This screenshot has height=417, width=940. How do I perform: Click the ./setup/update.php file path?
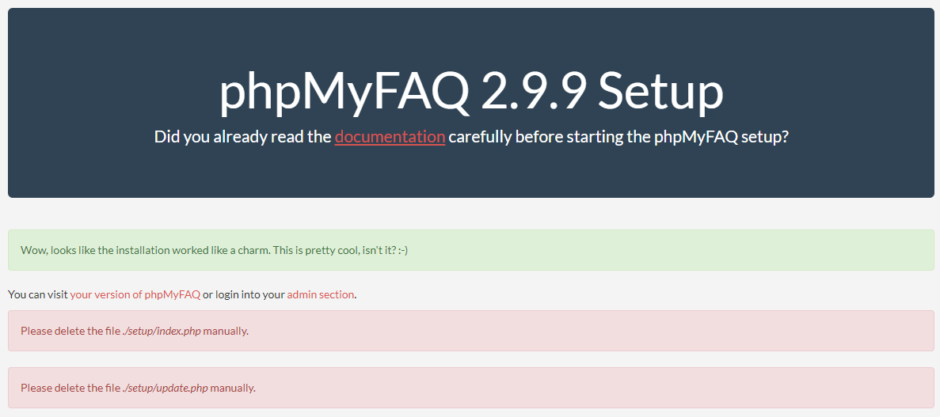pos(164,388)
